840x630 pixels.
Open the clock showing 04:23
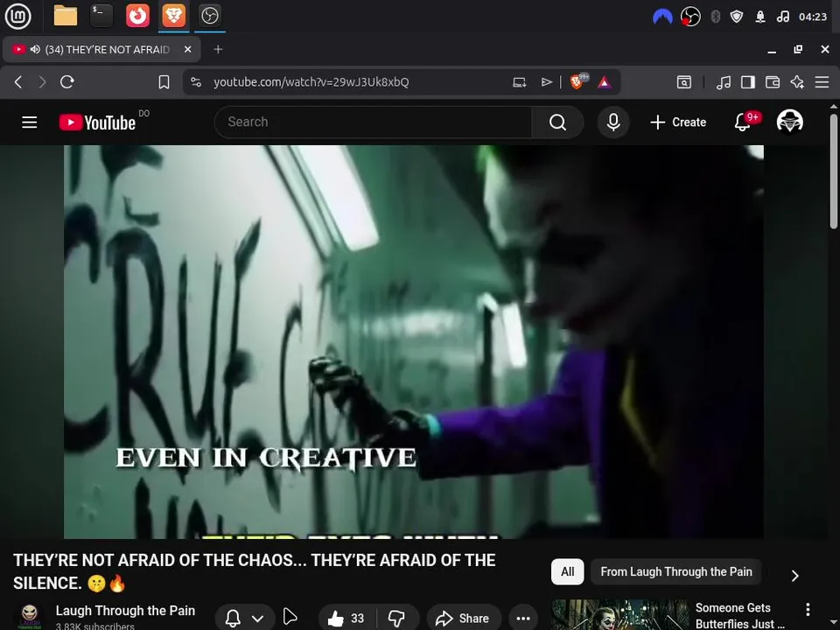[813, 17]
